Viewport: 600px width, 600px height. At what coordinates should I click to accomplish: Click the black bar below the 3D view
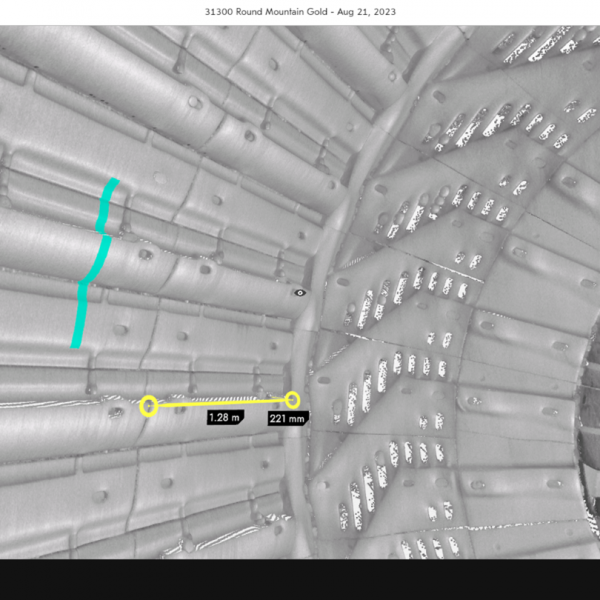tap(300, 579)
